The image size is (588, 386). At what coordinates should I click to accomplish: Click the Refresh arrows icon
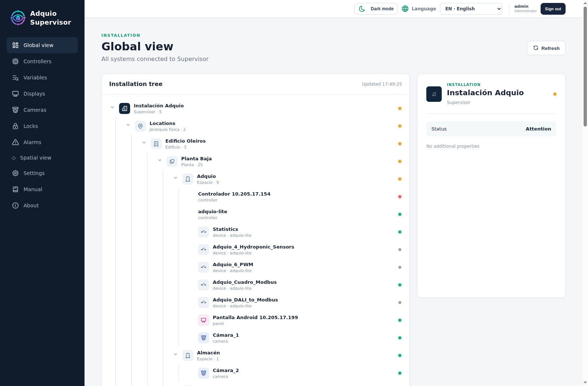tap(536, 48)
